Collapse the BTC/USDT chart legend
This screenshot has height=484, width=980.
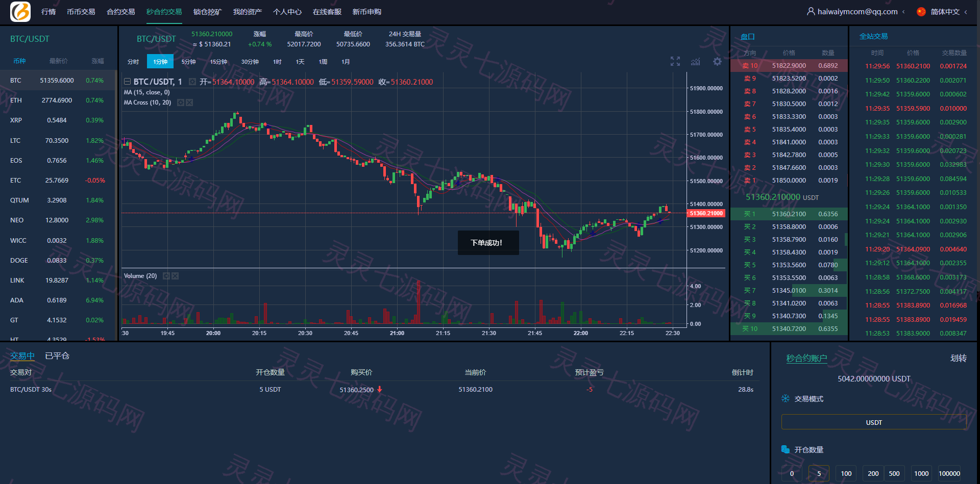pos(127,82)
